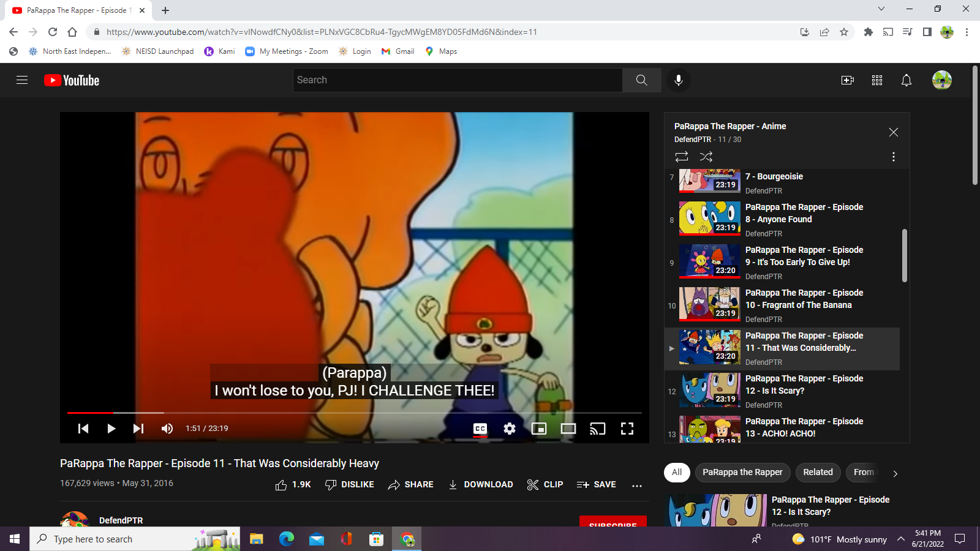Create a CLIP from the video

(545, 485)
